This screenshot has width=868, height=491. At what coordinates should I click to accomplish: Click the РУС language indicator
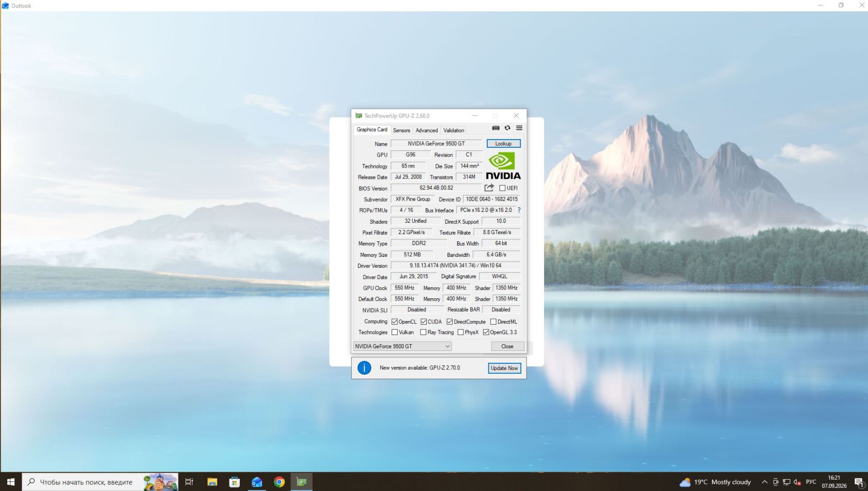[x=811, y=482]
